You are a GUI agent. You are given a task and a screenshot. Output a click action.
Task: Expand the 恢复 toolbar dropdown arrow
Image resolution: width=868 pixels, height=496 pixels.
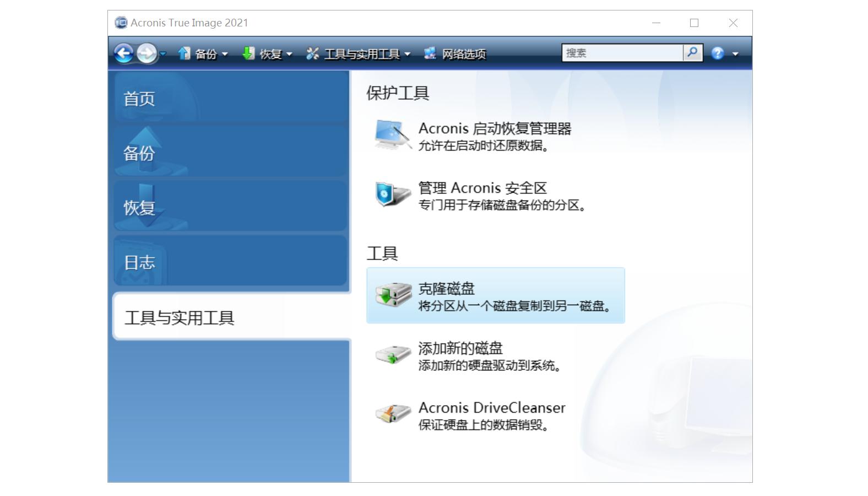pos(289,54)
